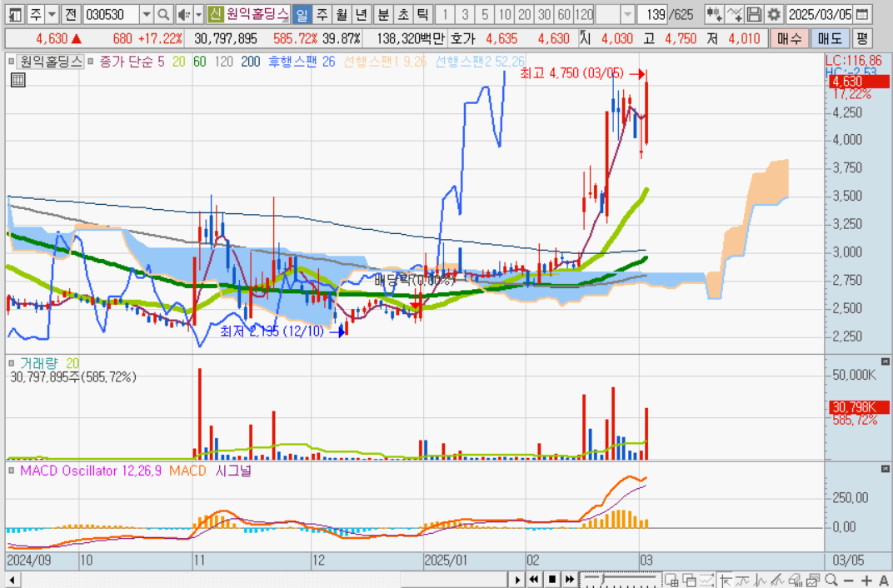Click the 선행스팬2 52,26 legend entry

tap(480, 62)
